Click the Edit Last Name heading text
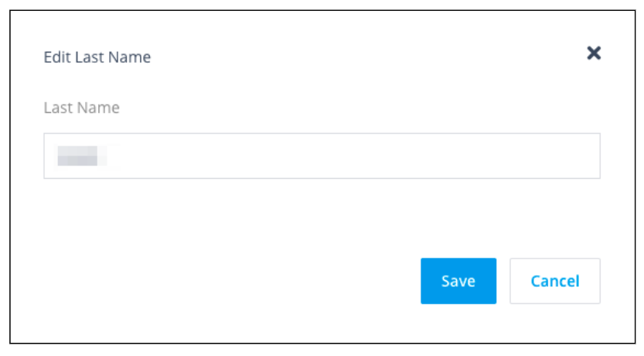Screen dimensions: 644x356 pyautogui.click(x=97, y=57)
